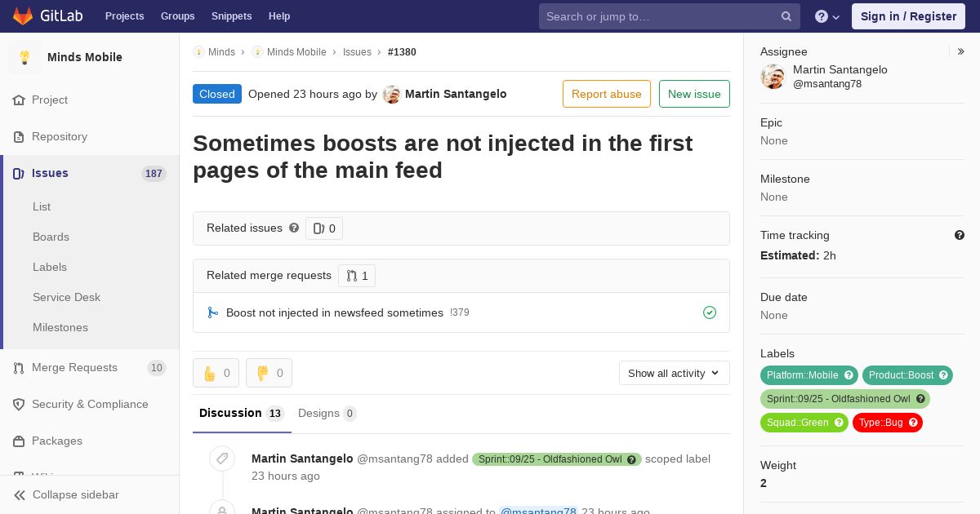Open author Martin Santangelo profile link
Screen dimensions: 980x514
(x=456, y=94)
